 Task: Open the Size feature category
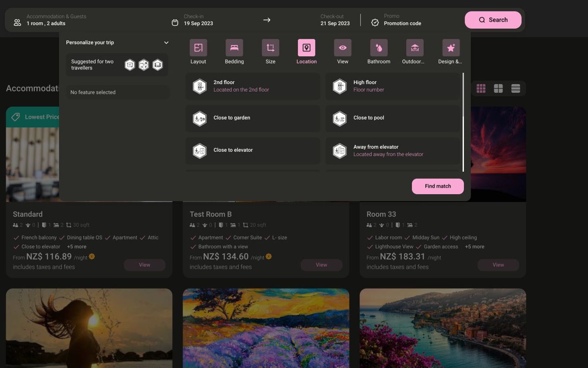(270, 52)
